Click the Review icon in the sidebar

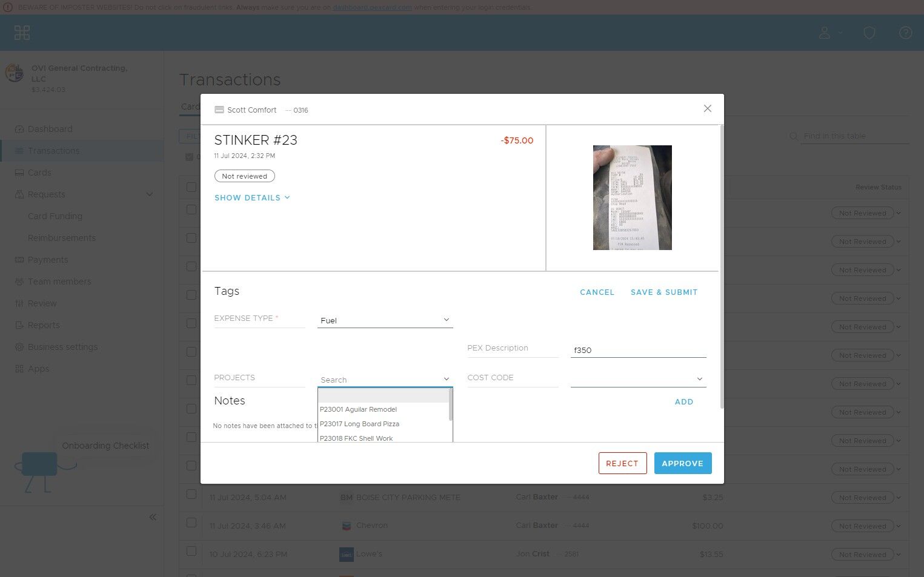click(19, 303)
